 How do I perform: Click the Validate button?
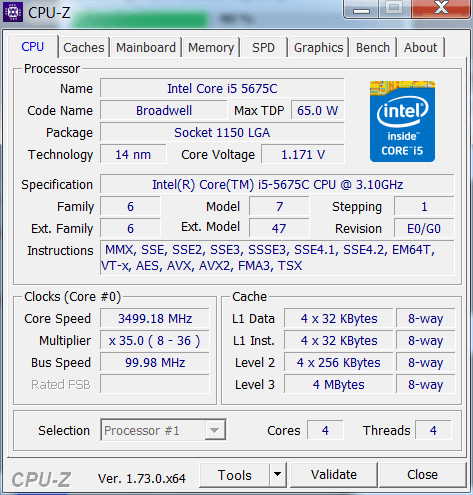coord(334,475)
